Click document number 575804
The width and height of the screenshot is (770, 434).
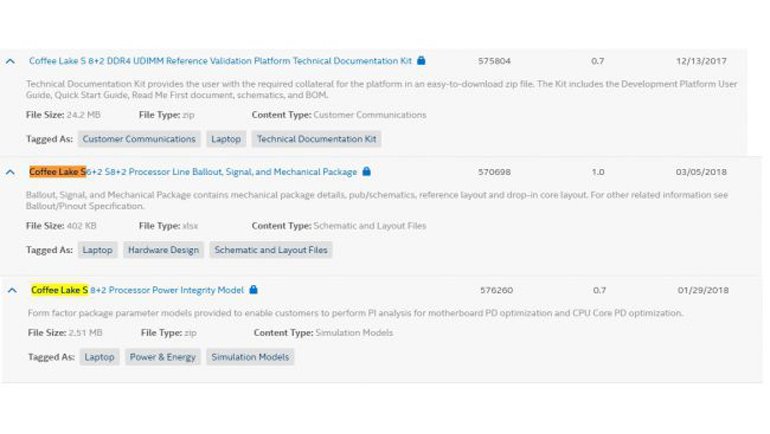point(496,61)
